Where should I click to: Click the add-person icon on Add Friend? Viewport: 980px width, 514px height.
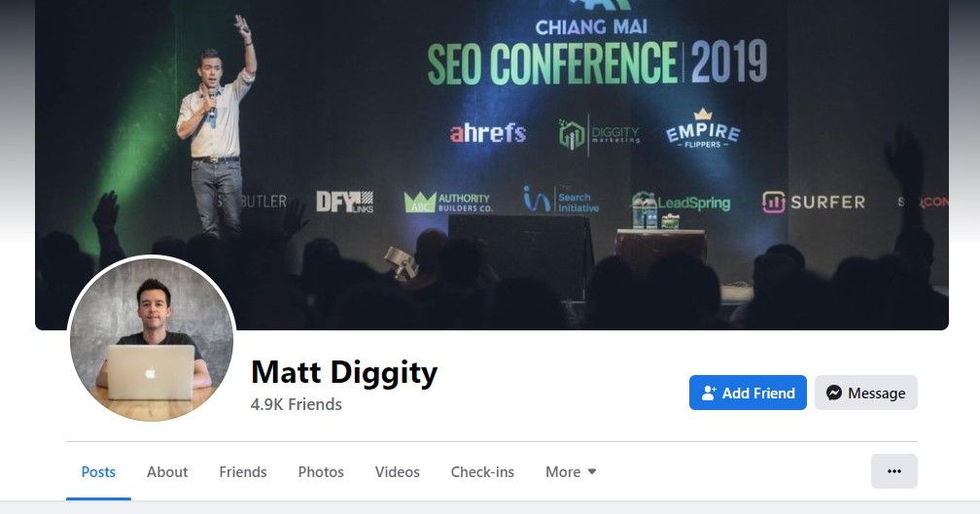click(x=708, y=393)
